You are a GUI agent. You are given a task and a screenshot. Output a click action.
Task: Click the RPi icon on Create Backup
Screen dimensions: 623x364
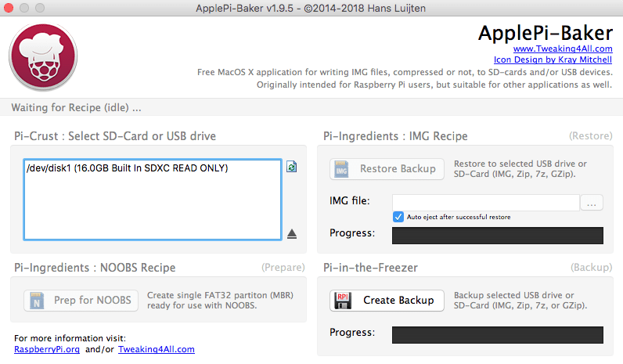(342, 300)
